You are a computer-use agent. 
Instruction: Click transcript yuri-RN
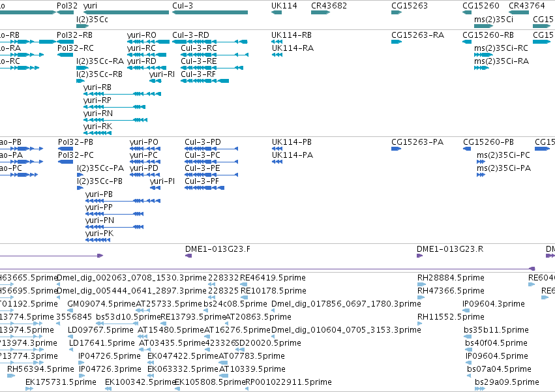click(115, 120)
